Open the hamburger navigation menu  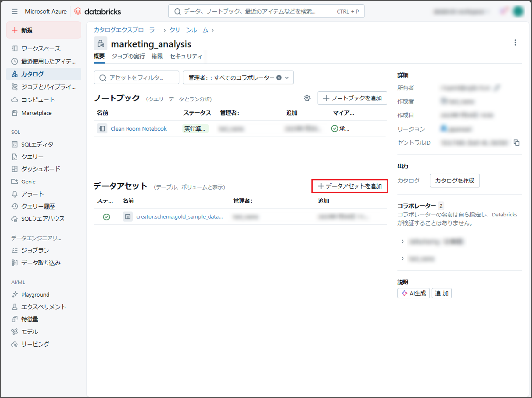coord(15,11)
